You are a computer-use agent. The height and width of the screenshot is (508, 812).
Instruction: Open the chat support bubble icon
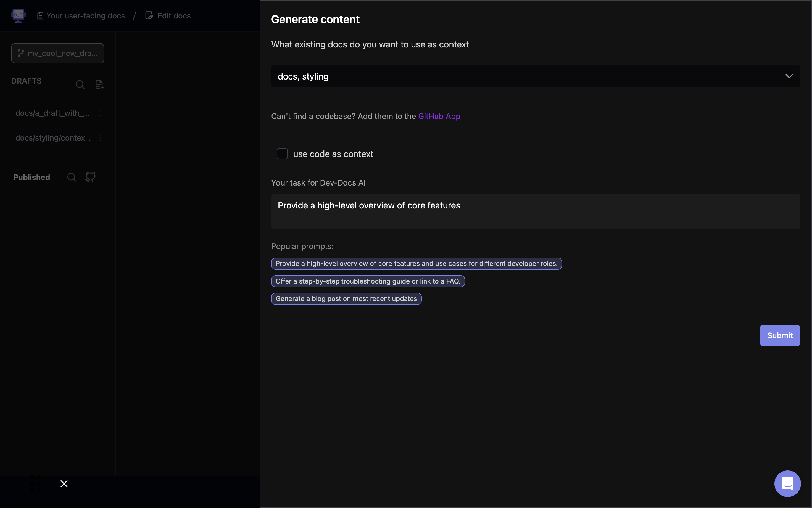(x=787, y=483)
